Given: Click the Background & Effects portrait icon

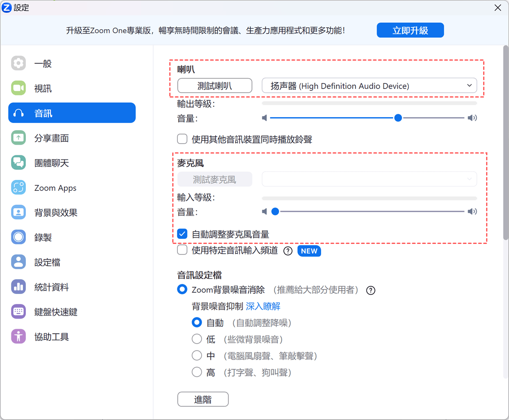Looking at the screenshot, I should 18,213.
